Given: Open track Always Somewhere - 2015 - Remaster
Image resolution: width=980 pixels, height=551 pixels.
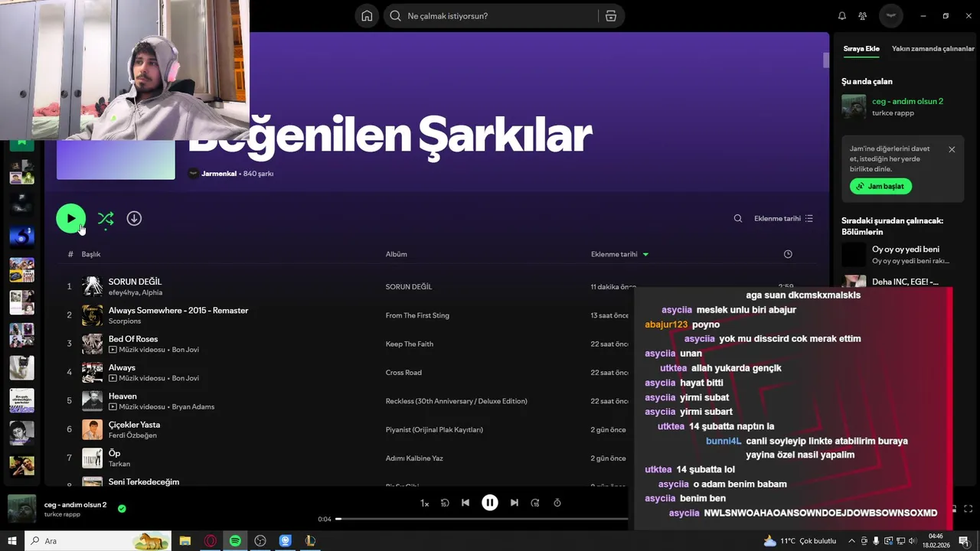Looking at the screenshot, I should (178, 310).
